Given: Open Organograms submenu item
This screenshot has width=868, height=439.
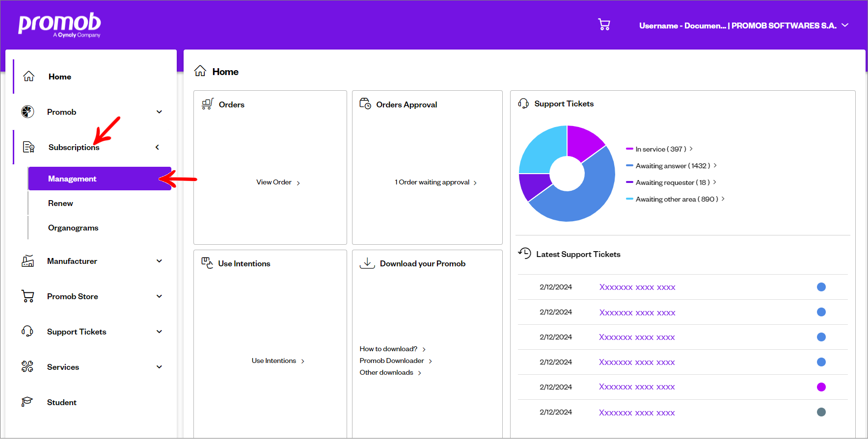Looking at the screenshot, I should (73, 228).
